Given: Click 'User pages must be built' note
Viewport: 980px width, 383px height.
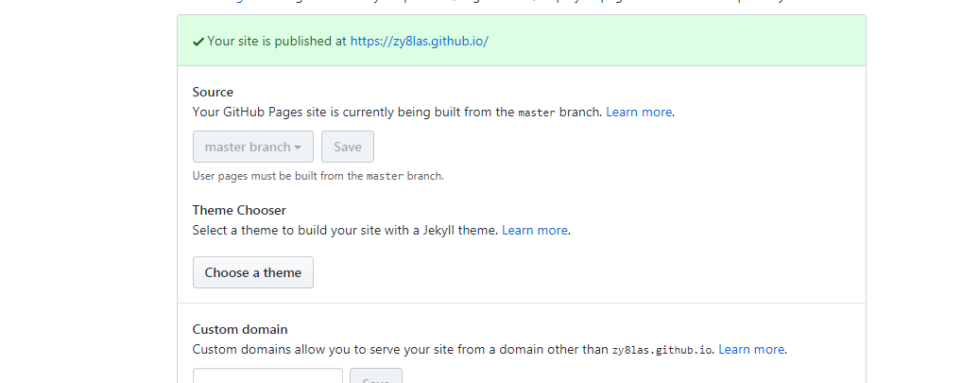Looking at the screenshot, I should pyautogui.click(x=318, y=176).
